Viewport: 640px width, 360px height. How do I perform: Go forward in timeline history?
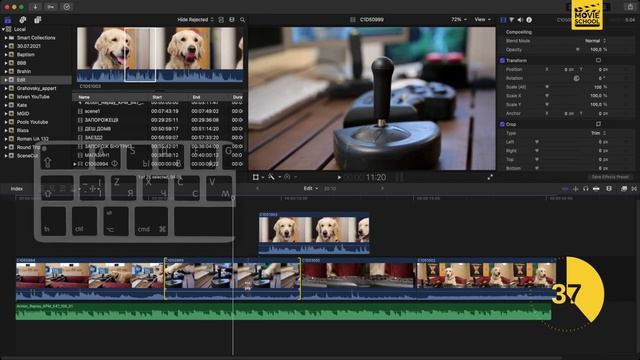click(x=382, y=189)
